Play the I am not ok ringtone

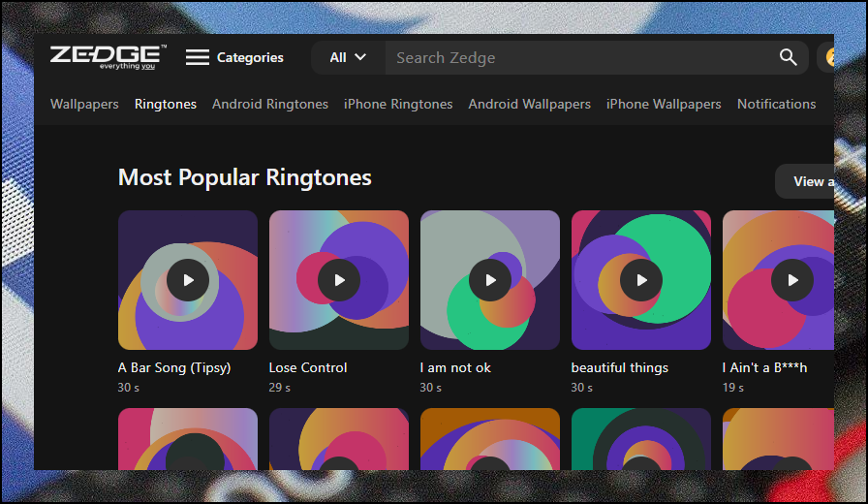(490, 280)
